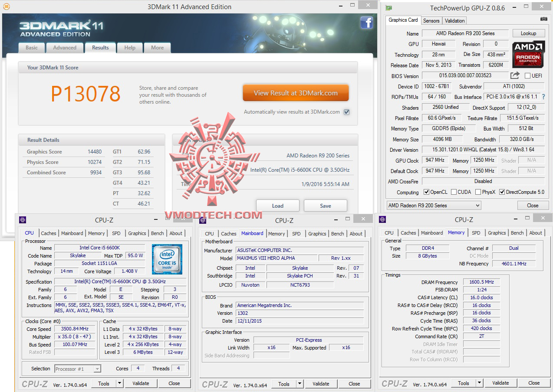The height and width of the screenshot is (392, 553).
Task: Toggle the UEFI checkbox in GPU-Z
Action: click(x=527, y=75)
